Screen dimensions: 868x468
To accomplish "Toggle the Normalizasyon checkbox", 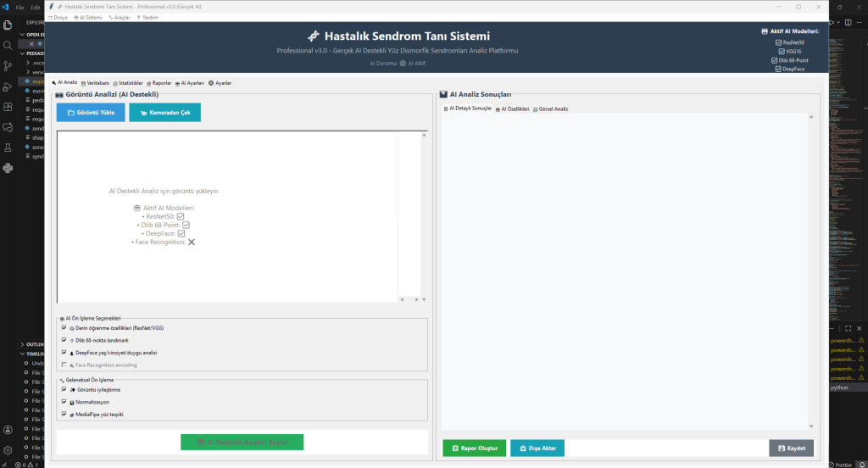I will click(64, 402).
